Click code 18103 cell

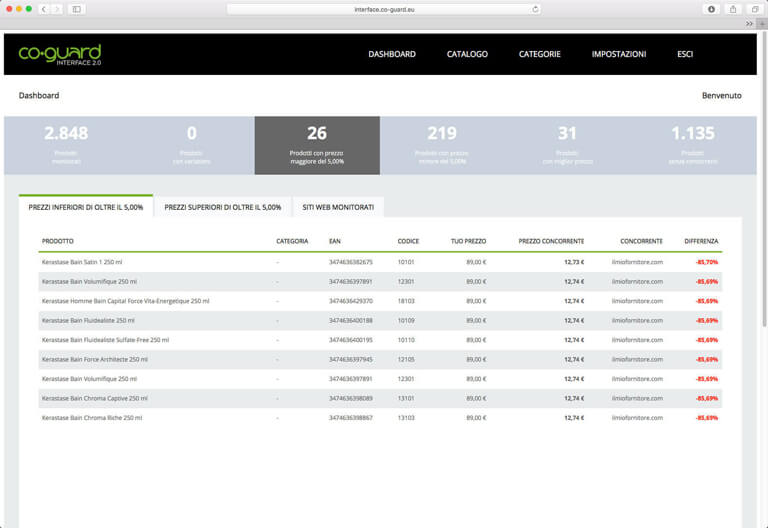click(406, 301)
